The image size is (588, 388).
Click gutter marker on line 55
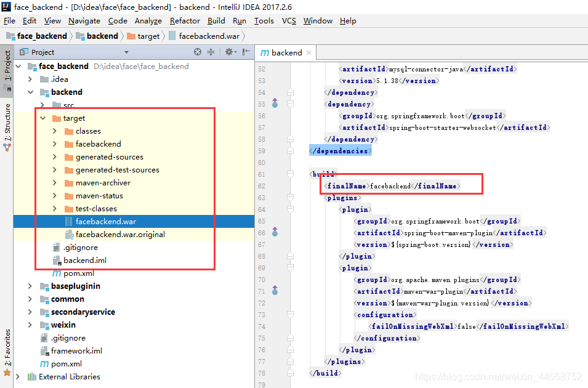275,103
